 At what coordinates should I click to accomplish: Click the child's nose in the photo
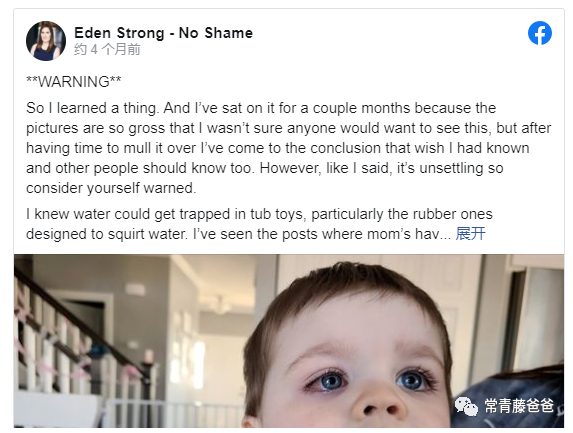click(x=378, y=404)
